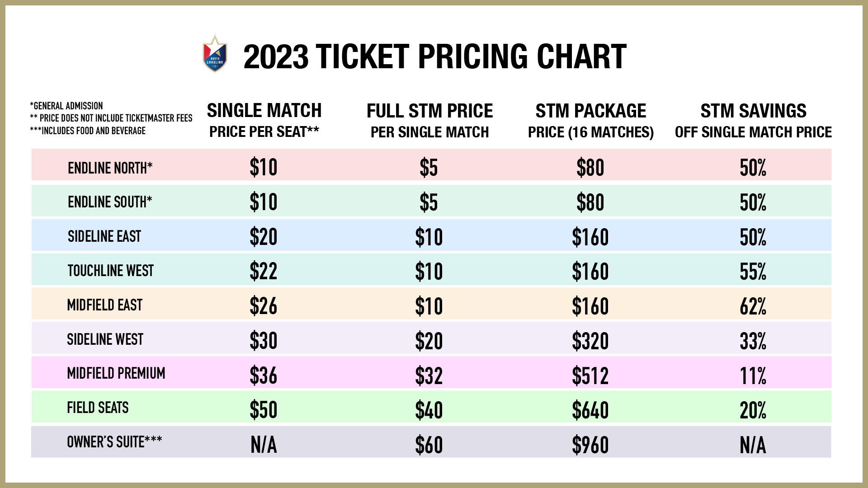
Task: Click the North Carolina FC shield logo
Action: click(215, 53)
